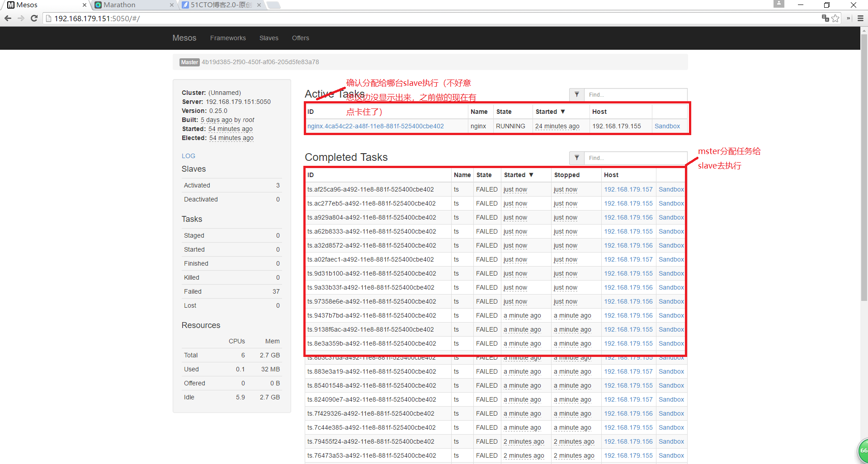The image size is (868, 464).
Task: Sort Completed Tasks by Started column
Action: click(x=519, y=175)
